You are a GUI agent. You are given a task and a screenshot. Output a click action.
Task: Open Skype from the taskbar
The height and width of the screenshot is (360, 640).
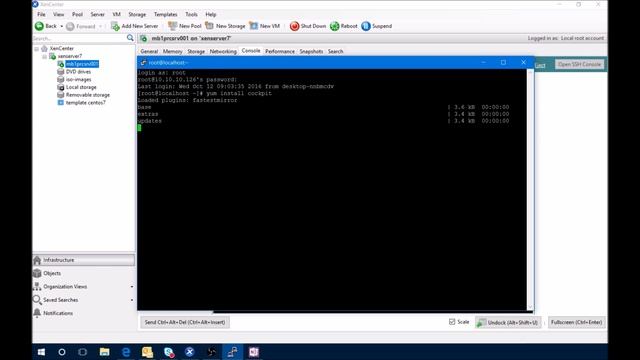[169, 352]
